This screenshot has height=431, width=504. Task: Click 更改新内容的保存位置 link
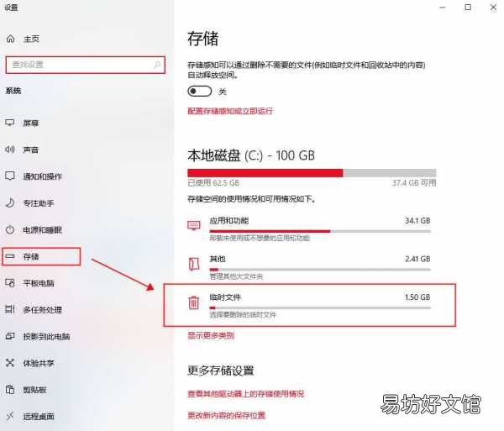coord(226,415)
